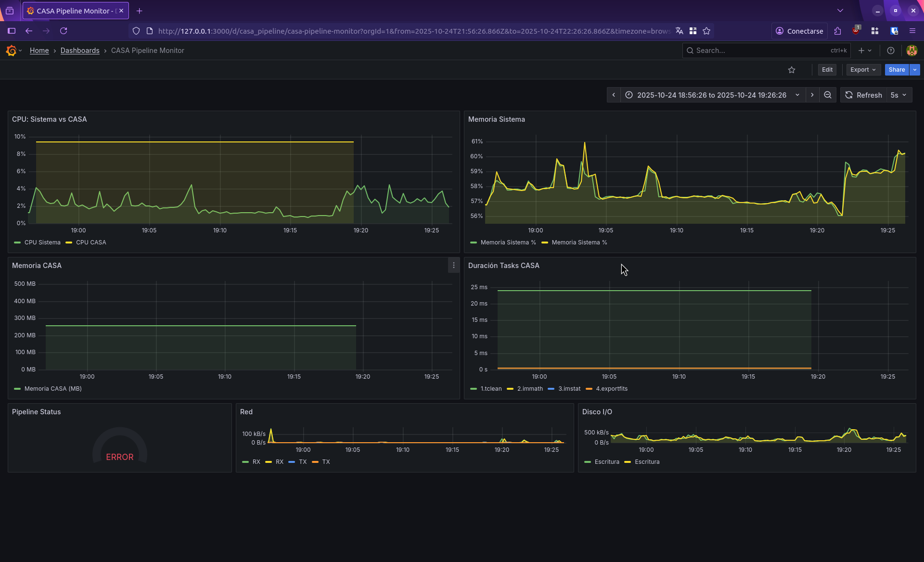Click the Edit dashboard button
Image resolution: width=924 pixels, height=562 pixels.
pos(827,69)
